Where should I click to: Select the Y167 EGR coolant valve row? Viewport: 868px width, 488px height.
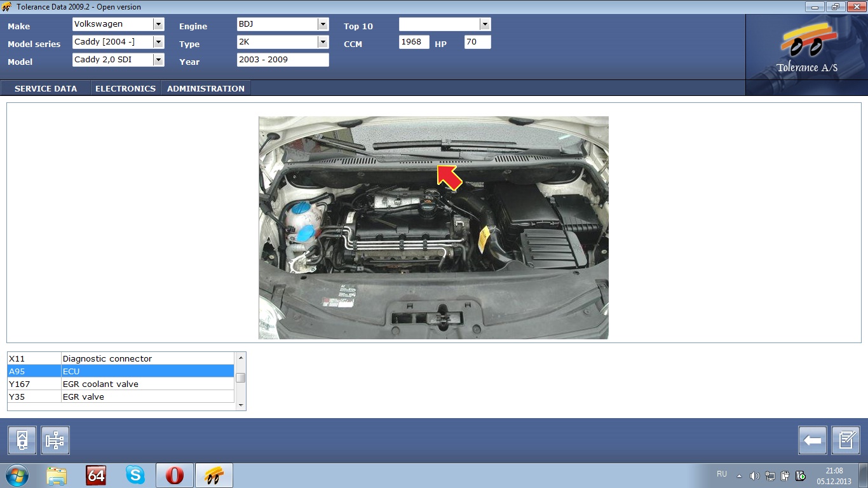point(121,384)
